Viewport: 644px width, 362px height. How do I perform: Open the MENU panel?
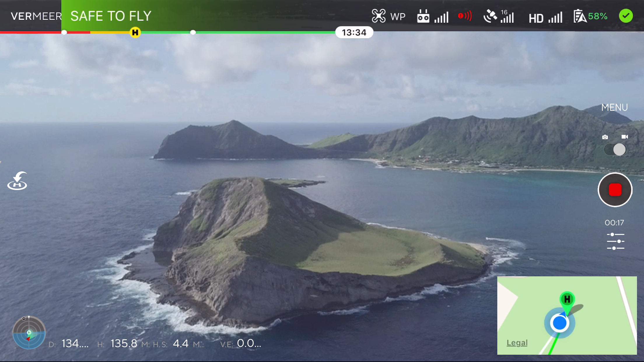click(x=614, y=108)
